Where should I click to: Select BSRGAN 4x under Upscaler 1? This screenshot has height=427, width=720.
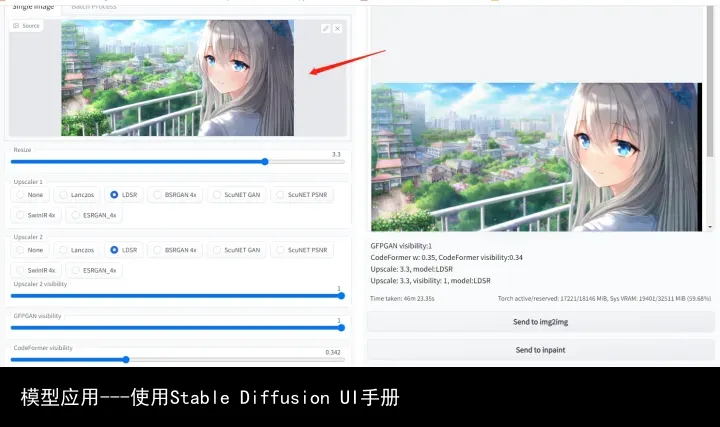click(x=174, y=195)
